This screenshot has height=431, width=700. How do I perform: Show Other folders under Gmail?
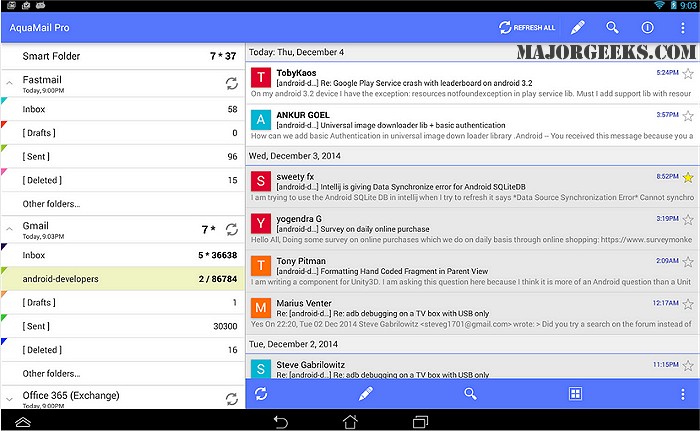[123, 373]
